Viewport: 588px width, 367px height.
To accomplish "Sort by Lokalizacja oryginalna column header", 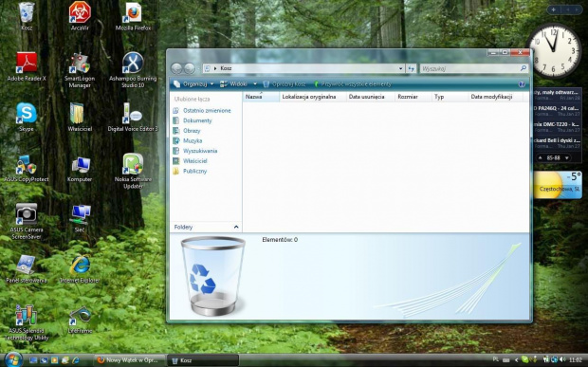I will pos(312,97).
